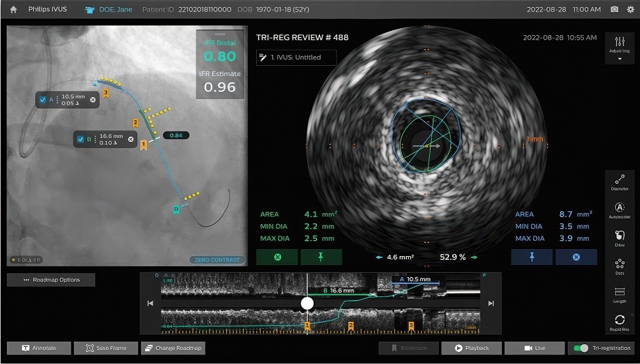
Task: Click the Bookmark button
Action: pyautogui.click(x=409, y=348)
